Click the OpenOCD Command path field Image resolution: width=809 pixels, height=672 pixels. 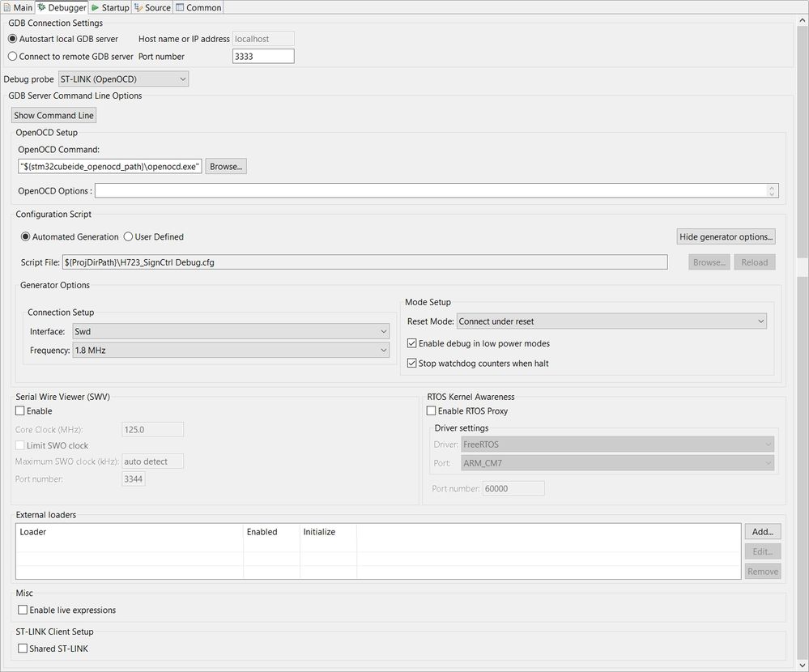click(x=110, y=166)
